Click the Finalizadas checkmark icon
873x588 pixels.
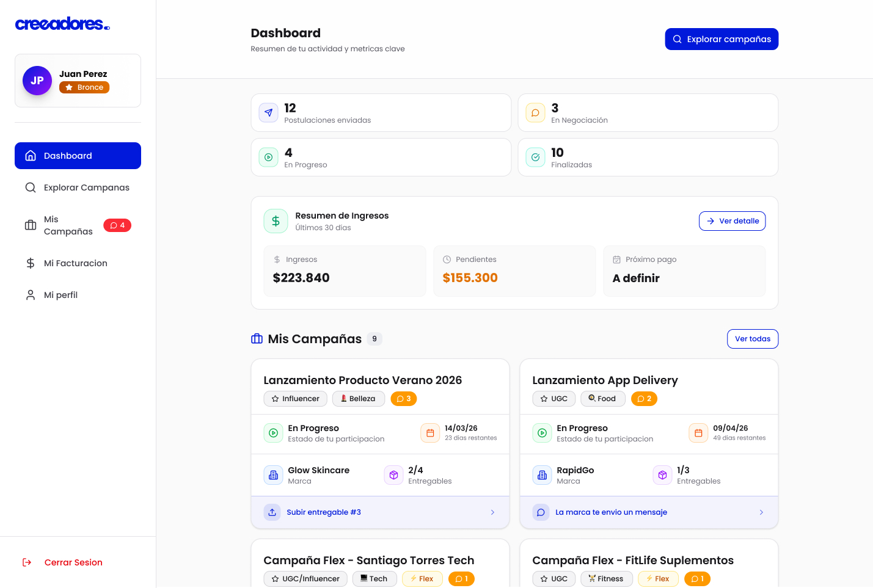coord(535,158)
